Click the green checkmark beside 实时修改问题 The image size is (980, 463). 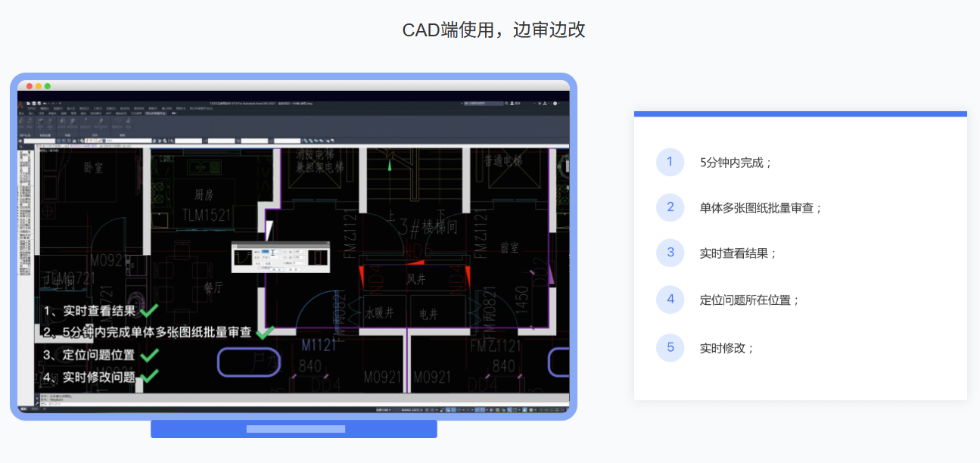coord(150,376)
